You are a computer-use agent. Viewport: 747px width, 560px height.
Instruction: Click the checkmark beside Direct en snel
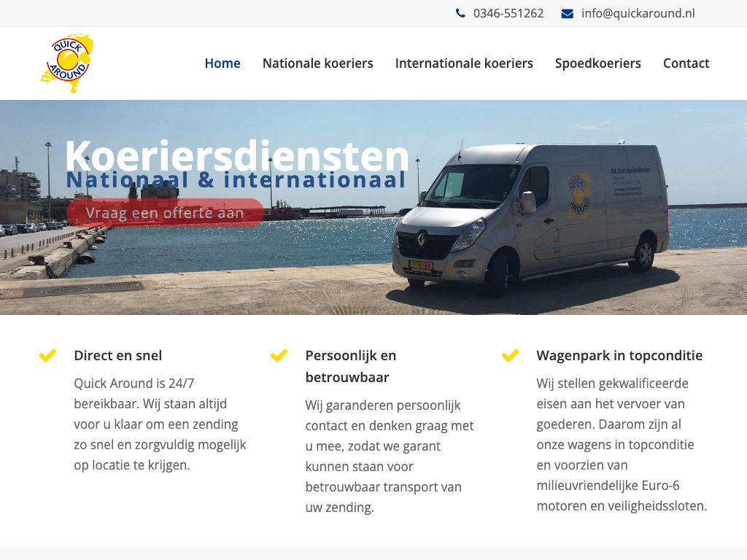click(x=47, y=355)
